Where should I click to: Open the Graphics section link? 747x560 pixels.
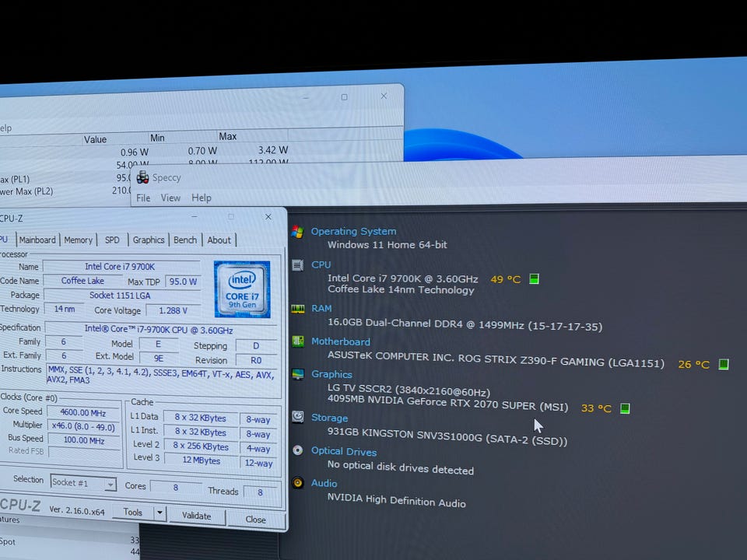point(331,374)
